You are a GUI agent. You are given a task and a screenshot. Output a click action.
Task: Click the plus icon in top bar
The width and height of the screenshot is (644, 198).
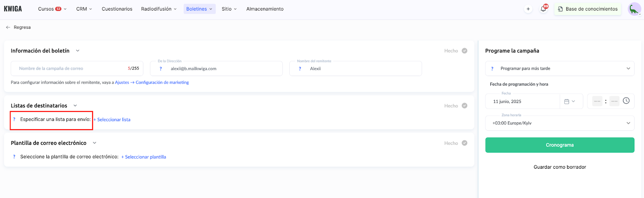pos(528,9)
